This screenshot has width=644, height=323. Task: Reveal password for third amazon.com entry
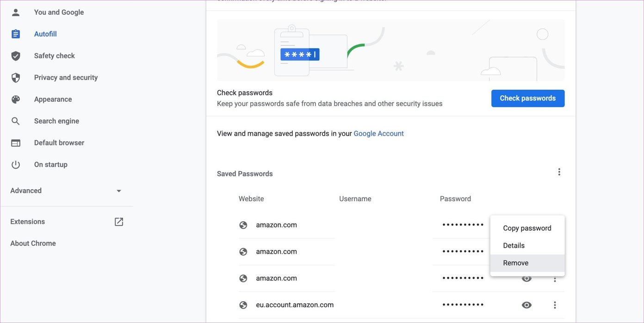pos(526,279)
